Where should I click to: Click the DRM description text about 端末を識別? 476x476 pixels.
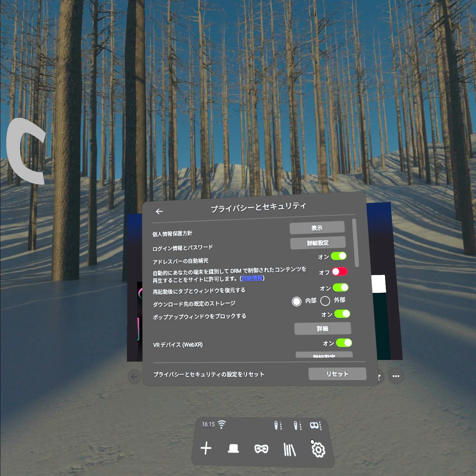(229, 275)
